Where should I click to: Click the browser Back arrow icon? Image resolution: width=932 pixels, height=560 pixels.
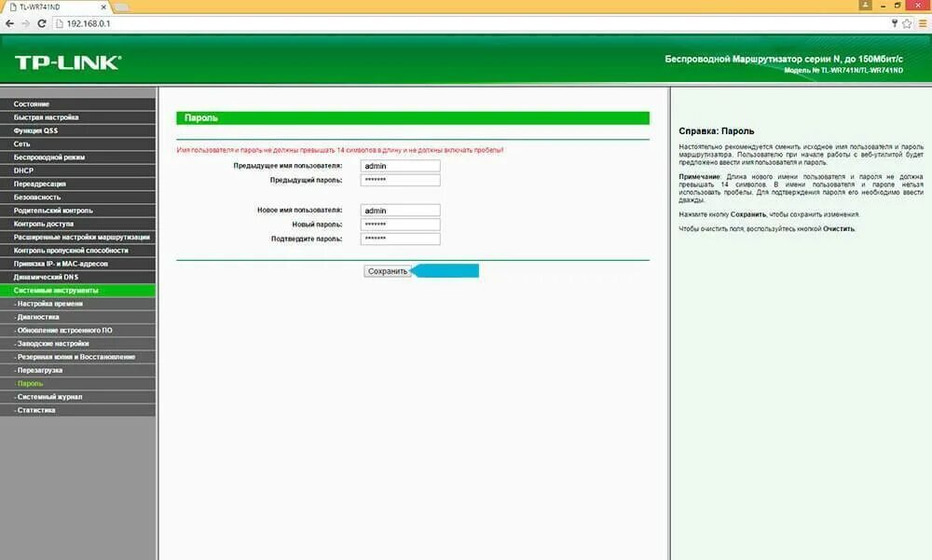[9, 24]
